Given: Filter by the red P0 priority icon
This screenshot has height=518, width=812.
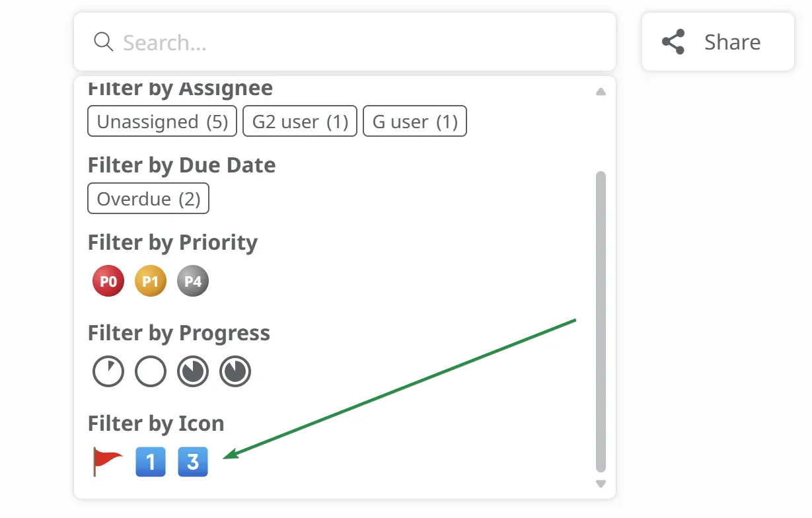Looking at the screenshot, I should 108,281.
